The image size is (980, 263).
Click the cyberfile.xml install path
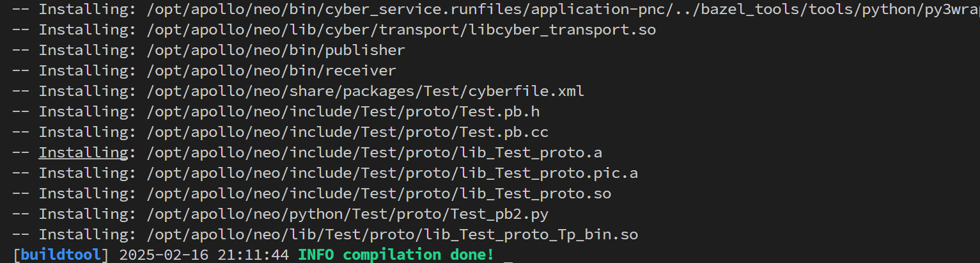point(366,91)
